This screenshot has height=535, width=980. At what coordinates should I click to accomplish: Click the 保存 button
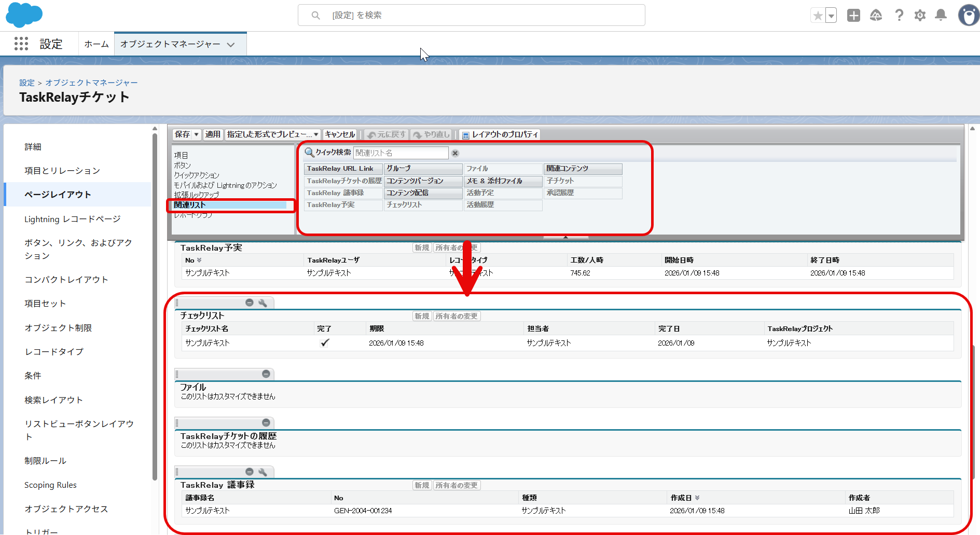click(x=182, y=134)
